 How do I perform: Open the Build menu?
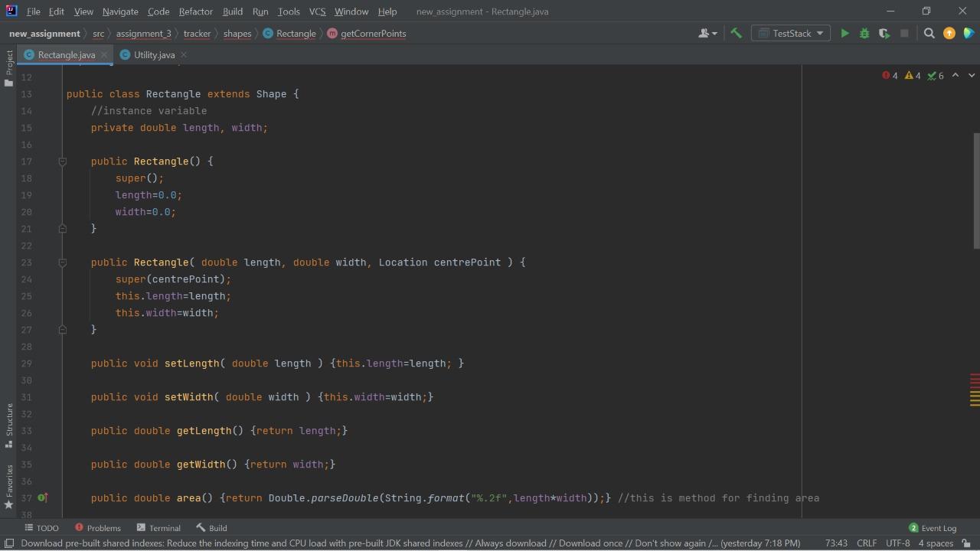pos(233,11)
